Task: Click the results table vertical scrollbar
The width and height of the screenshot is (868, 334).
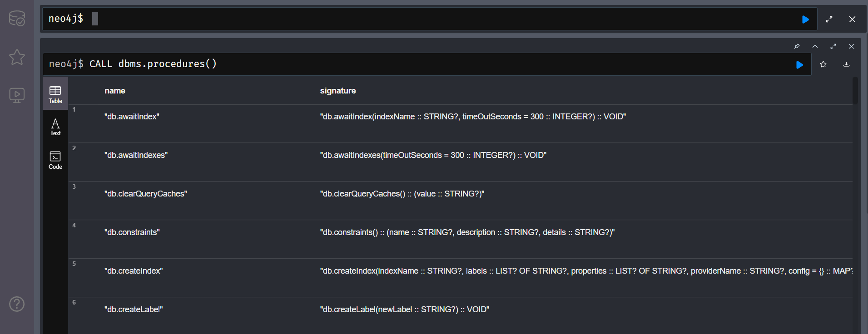Action: 855,90
